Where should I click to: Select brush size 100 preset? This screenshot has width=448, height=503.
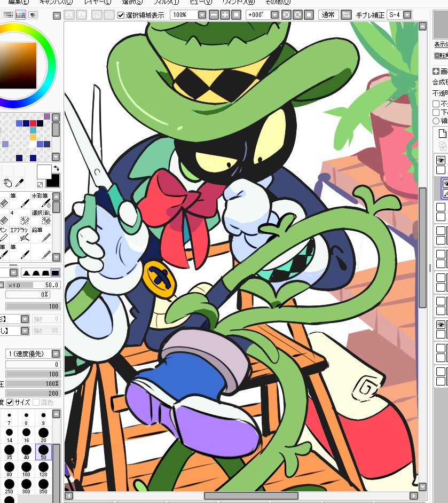pos(26,469)
